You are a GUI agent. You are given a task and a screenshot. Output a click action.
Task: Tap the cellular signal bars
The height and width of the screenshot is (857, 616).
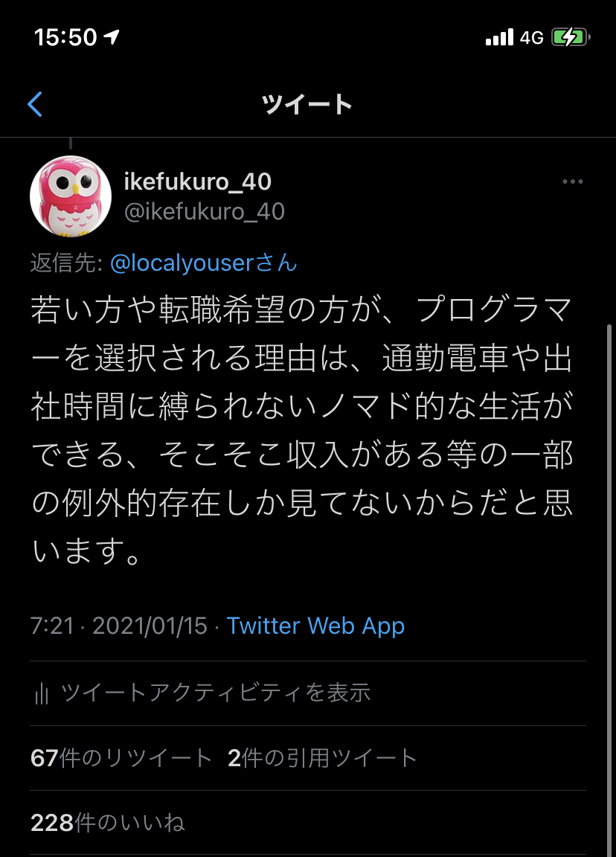coord(500,37)
